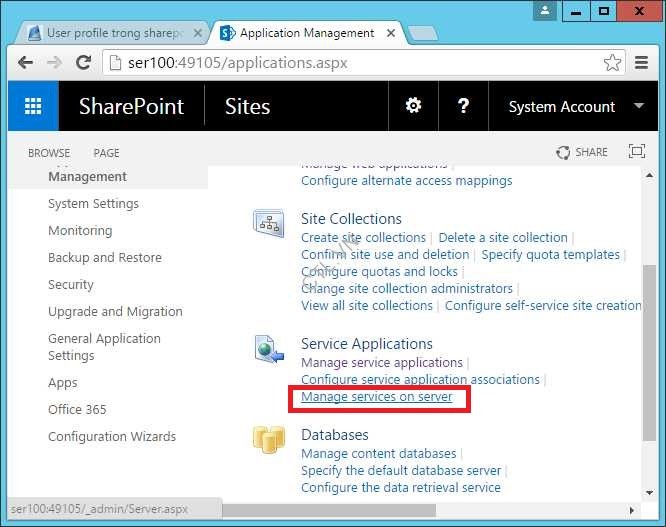Viewport: 666px width, 527px height.
Task: Click Confirm site use and deletion
Action: tap(385, 254)
